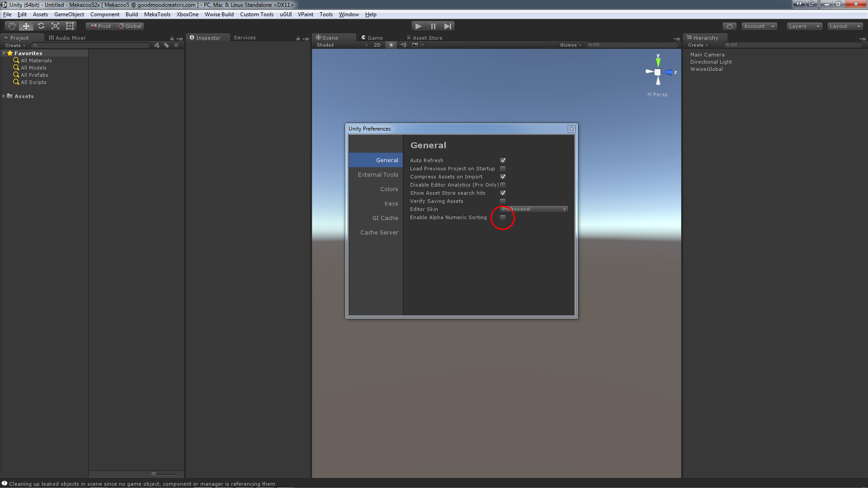The width and height of the screenshot is (868, 488).
Task: Toggle audio in the Scene view
Action: coord(403,45)
